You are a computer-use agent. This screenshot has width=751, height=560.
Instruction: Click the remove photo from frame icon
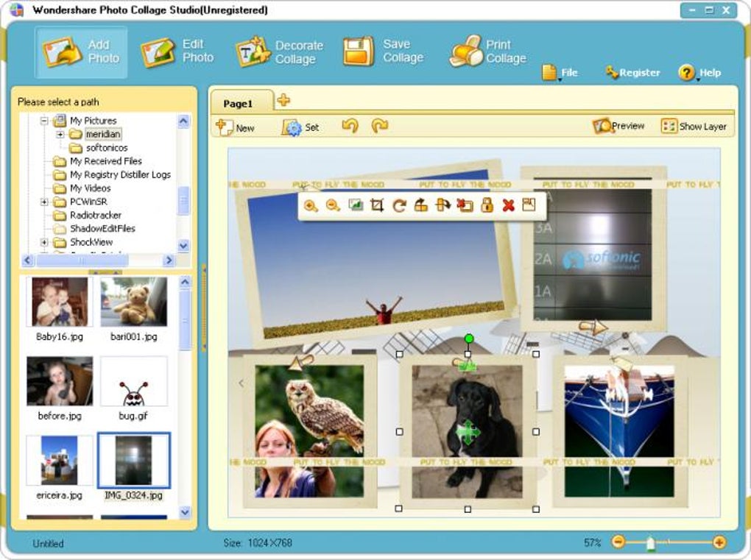coord(465,206)
